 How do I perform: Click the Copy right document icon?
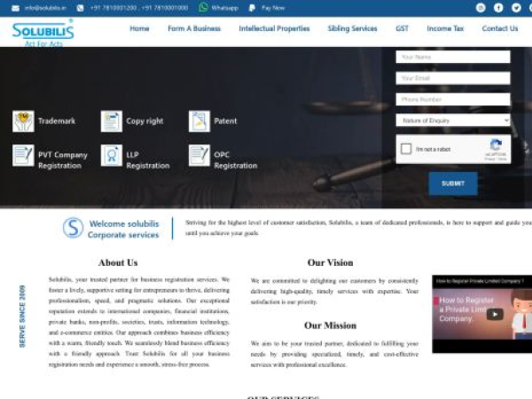pos(112,121)
